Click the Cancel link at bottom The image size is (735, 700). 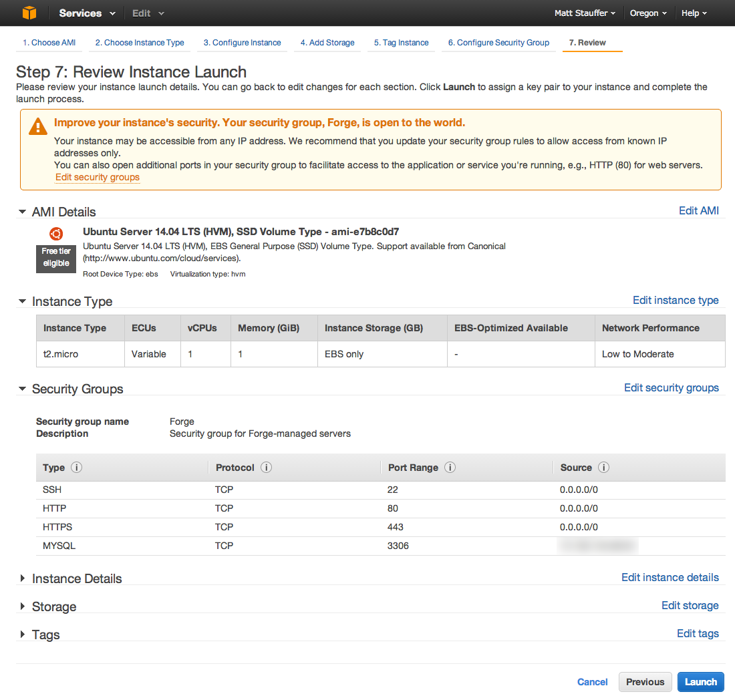pos(593,682)
